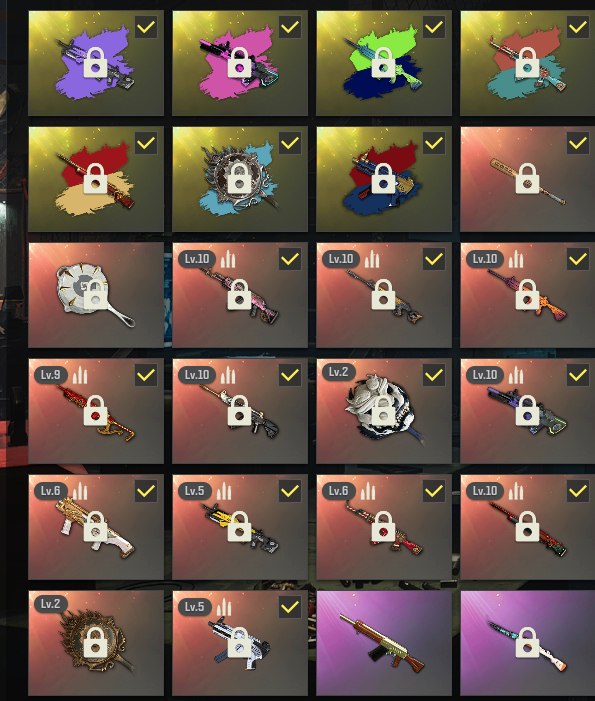Viewport: 595px width, 701px height.
Task: Toggle checkbox on green and navy splash skin
Action: (x=434, y=27)
